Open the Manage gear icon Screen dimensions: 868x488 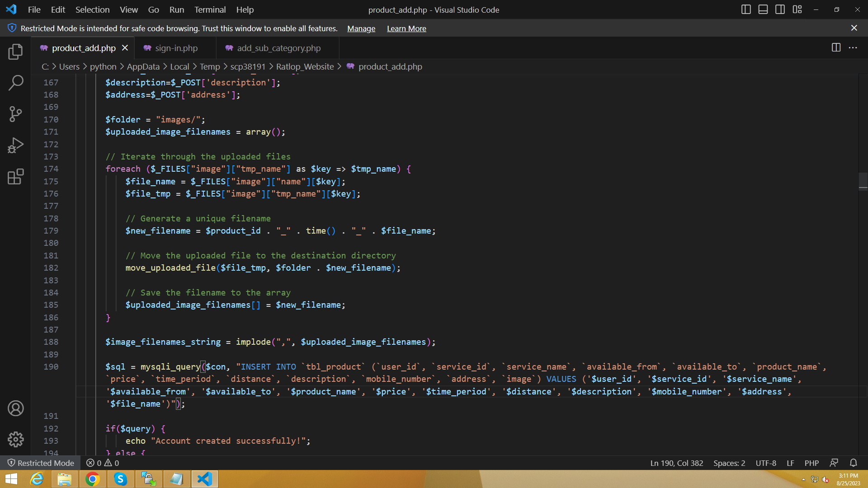(x=15, y=439)
